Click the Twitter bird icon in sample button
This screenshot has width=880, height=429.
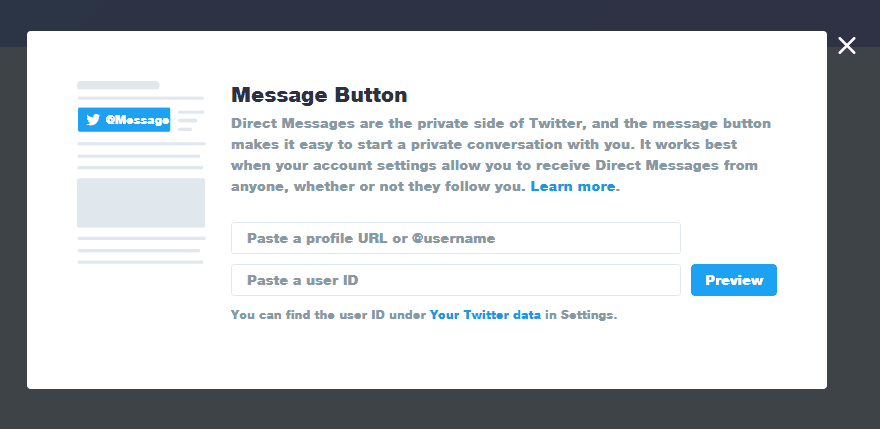[x=93, y=120]
